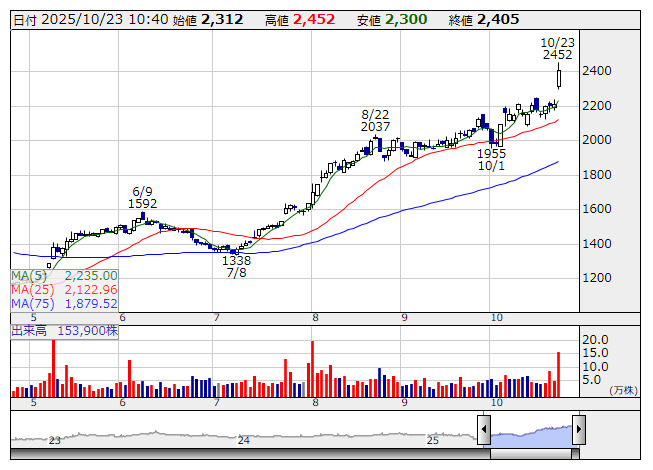
Task: Click the 10/23 2452 high price label
Action: [x=557, y=49]
